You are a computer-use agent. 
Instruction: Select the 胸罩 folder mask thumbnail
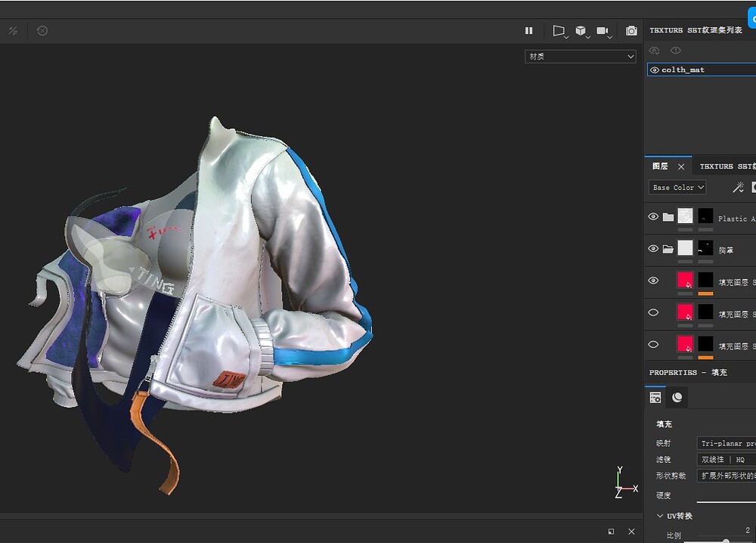[705, 248]
